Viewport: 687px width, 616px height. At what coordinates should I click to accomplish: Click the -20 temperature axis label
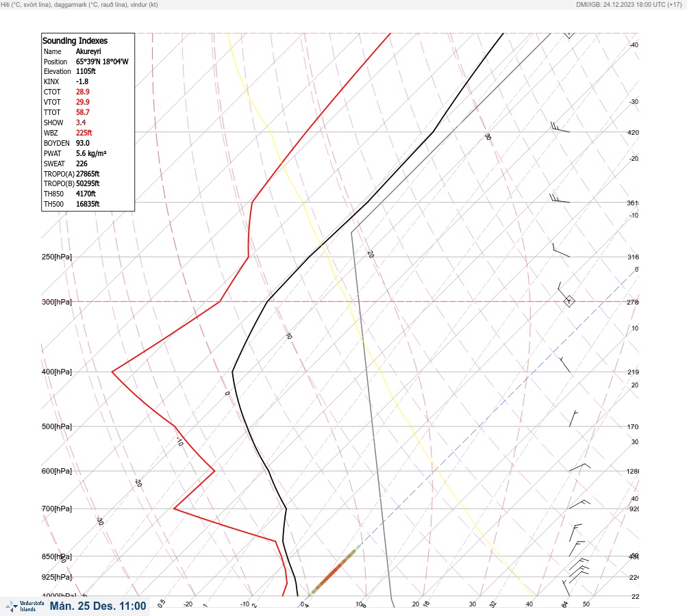(x=188, y=604)
